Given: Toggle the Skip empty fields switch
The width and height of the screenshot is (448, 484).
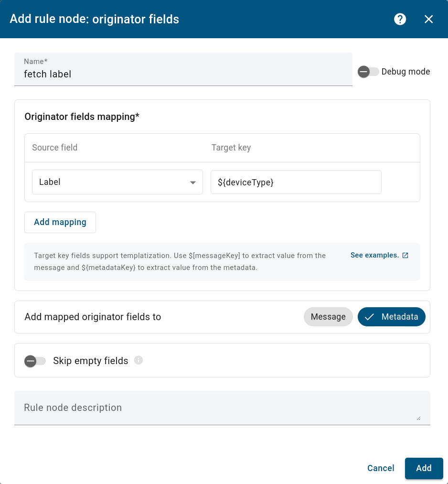Looking at the screenshot, I should pyautogui.click(x=35, y=361).
